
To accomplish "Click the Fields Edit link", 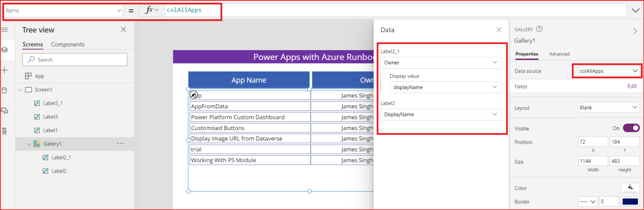I will pos(632,86).
